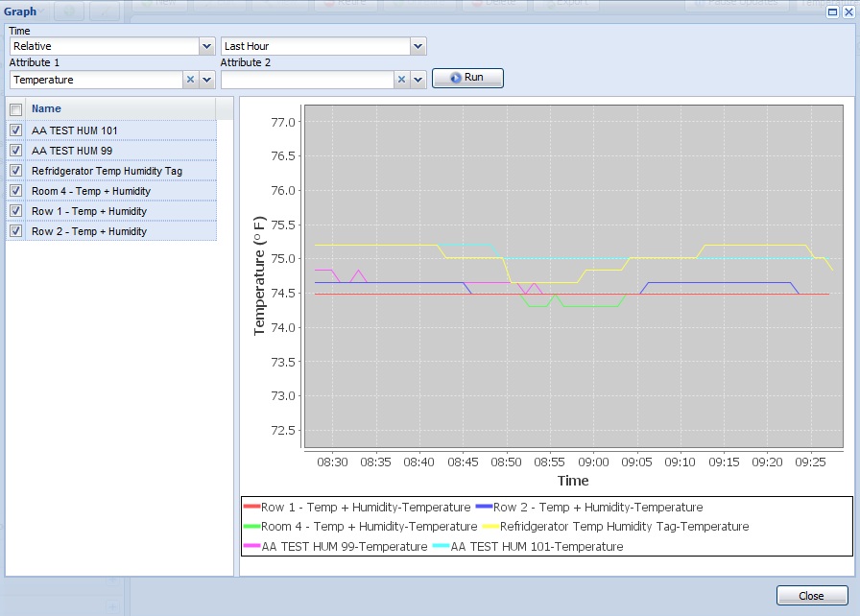Image resolution: width=860 pixels, height=616 pixels.
Task: Clear the Attribute 1 Temperature selection
Action: pos(190,80)
